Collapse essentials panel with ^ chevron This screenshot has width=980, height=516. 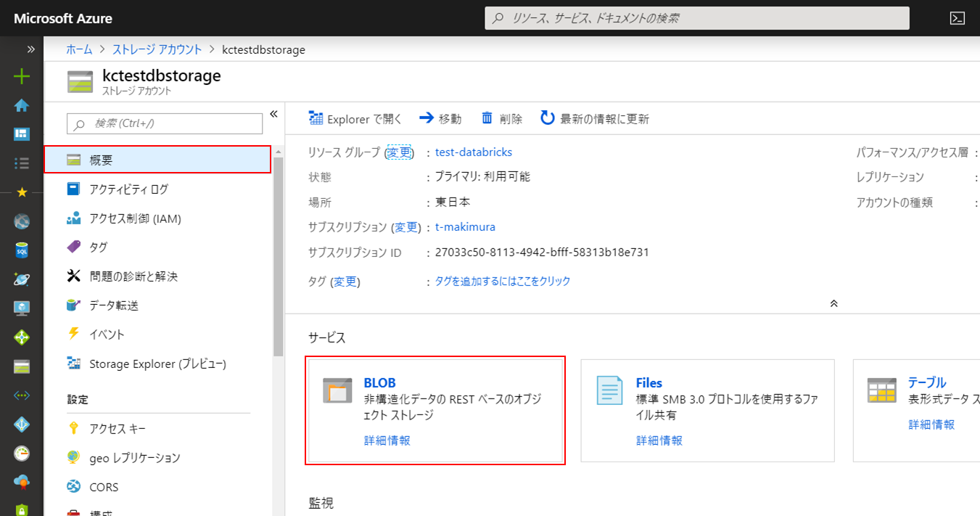[833, 303]
